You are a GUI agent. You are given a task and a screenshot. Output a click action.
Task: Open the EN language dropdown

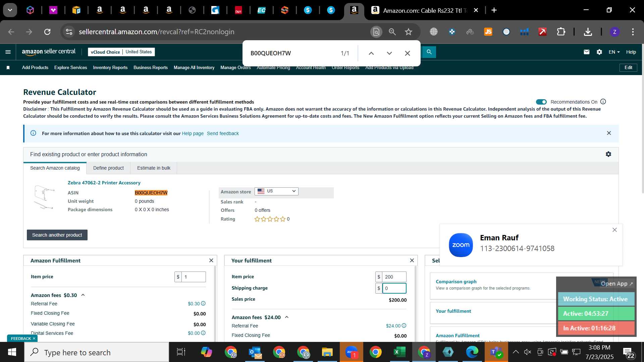click(x=614, y=52)
